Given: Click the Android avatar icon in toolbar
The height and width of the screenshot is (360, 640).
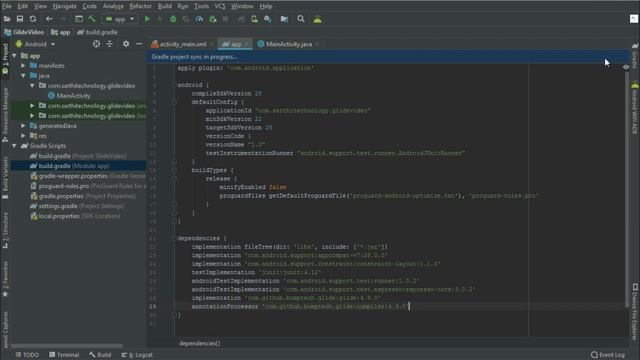Looking at the screenshot, I should (x=318, y=19).
